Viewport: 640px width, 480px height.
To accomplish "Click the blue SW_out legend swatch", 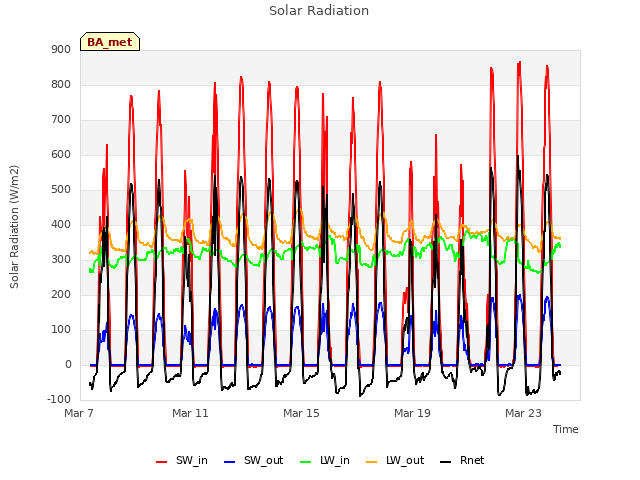I will pos(230,462).
